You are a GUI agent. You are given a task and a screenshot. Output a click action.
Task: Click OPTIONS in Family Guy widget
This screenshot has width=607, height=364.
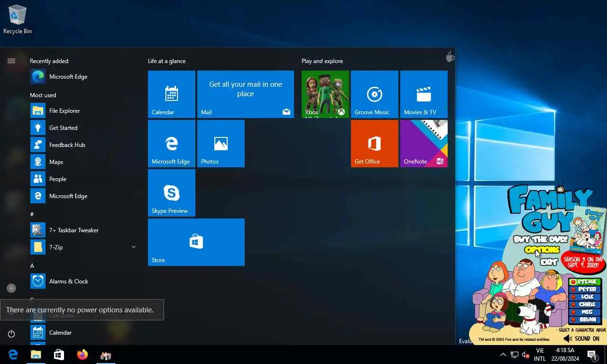(542, 250)
